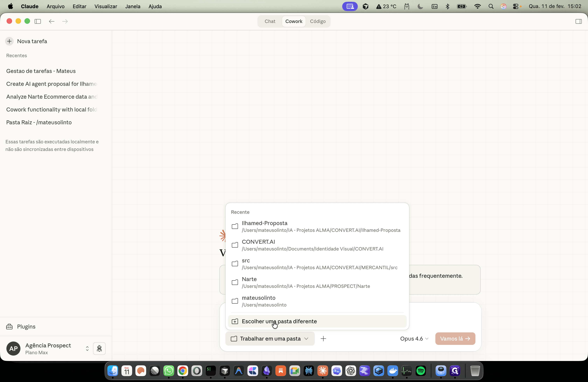Open Cowork functionality with local folder task
This screenshot has width=588, height=382.
pos(52,110)
